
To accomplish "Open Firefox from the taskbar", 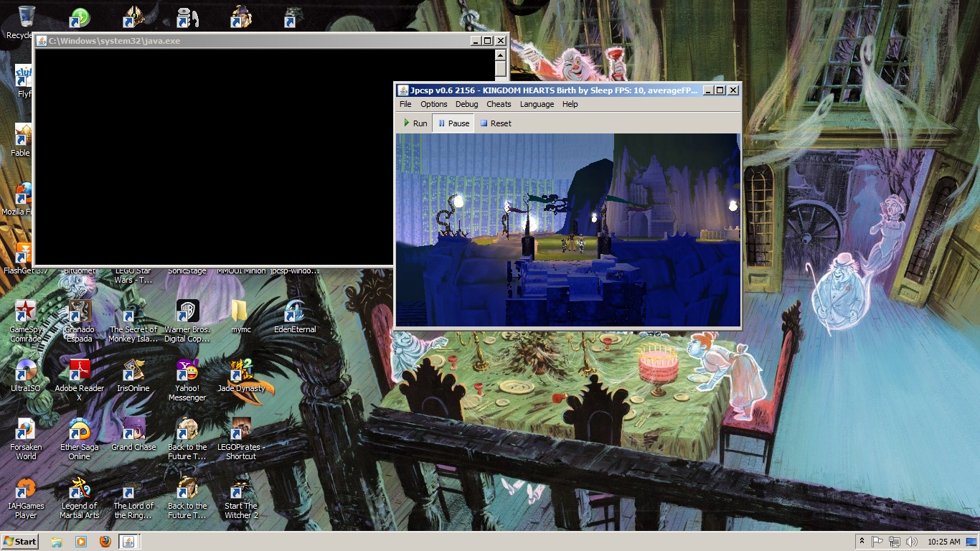I will [105, 542].
